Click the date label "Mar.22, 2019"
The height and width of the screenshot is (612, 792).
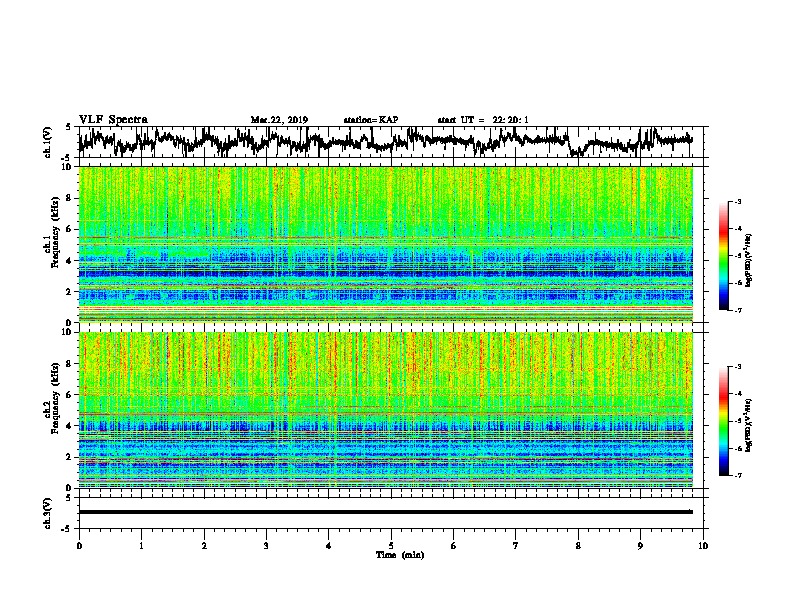click(279, 120)
